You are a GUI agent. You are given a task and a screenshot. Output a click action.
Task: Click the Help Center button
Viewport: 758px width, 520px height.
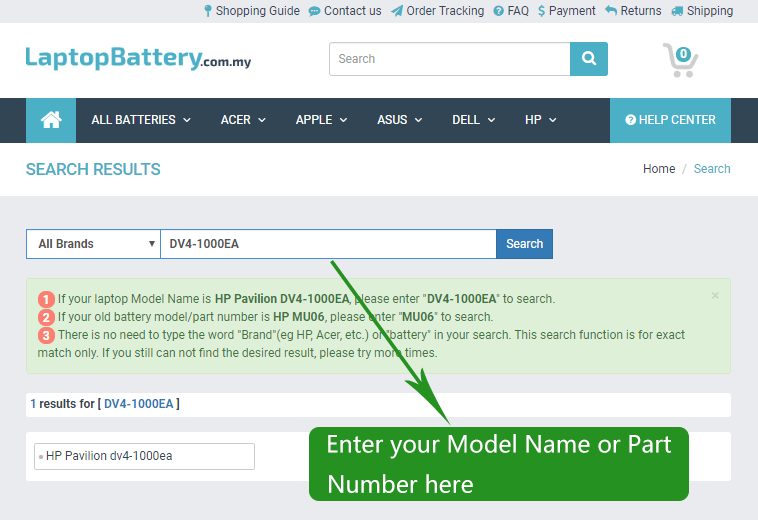point(670,120)
